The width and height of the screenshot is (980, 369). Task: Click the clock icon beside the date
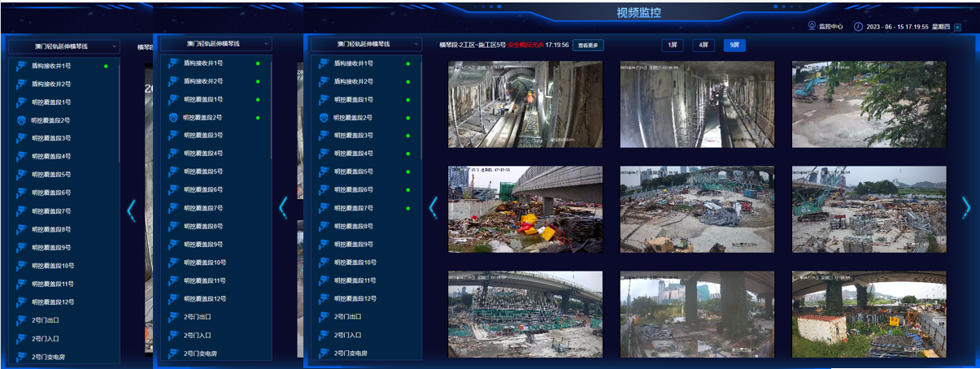click(858, 26)
